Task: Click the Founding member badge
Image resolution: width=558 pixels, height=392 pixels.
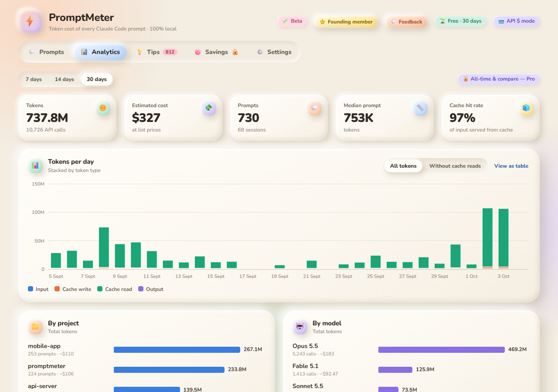Action: coord(346,22)
